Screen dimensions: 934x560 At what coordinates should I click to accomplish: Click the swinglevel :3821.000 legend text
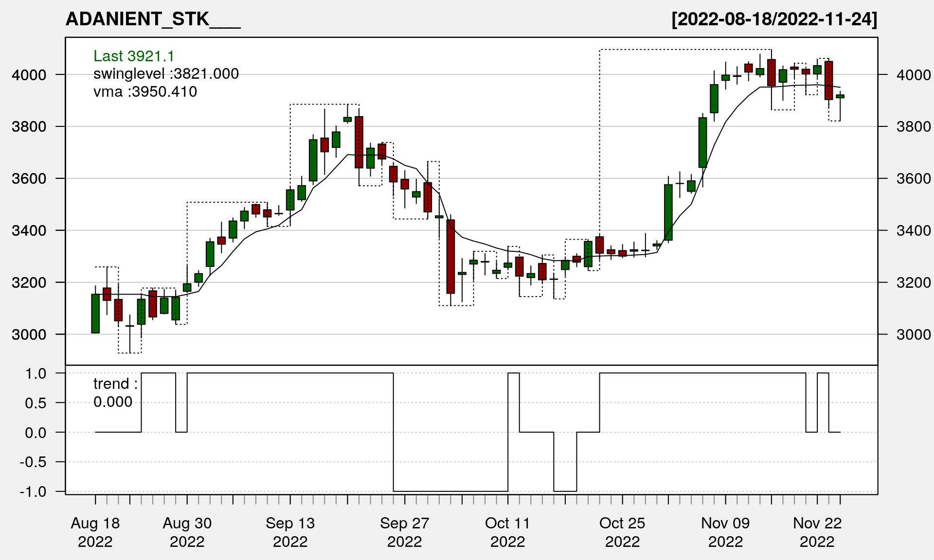coord(166,74)
